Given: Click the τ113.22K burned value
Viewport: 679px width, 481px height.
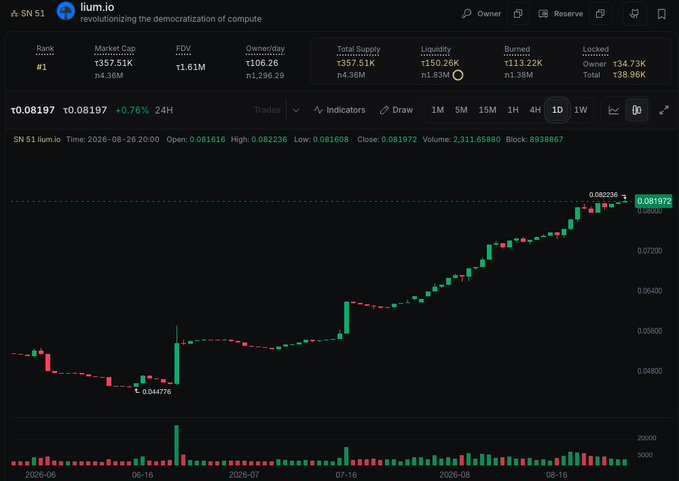Looking at the screenshot, I should 523,63.
